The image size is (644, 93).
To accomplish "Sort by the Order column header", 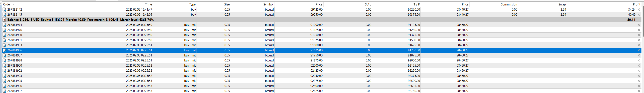I will click(x=7, y=5).
